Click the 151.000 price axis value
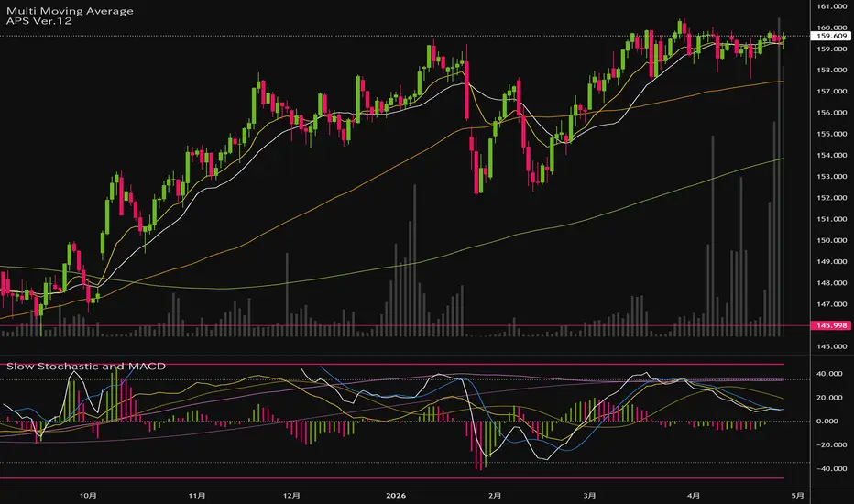The height and width of the screenshot is (504, 854). click(832, 219)
